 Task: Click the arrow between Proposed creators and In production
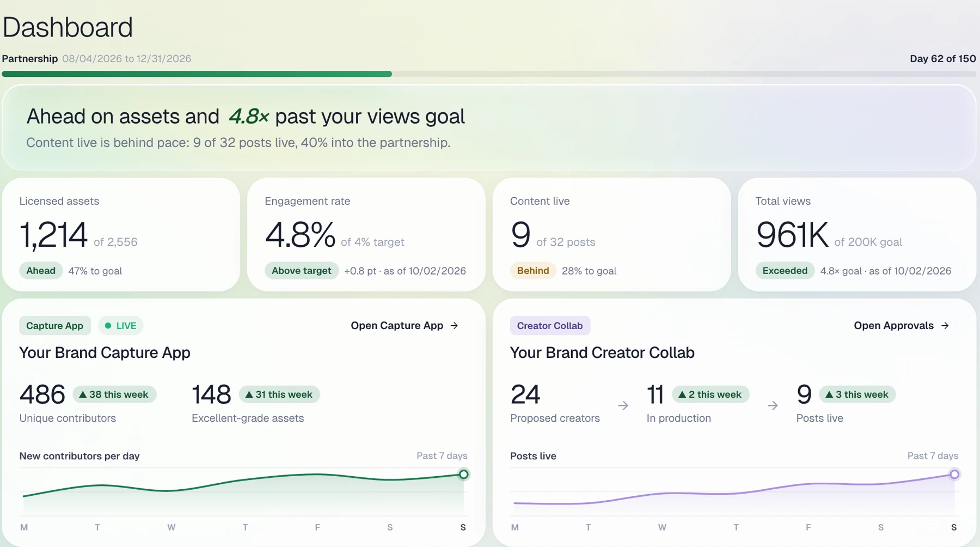click(623, 405)
